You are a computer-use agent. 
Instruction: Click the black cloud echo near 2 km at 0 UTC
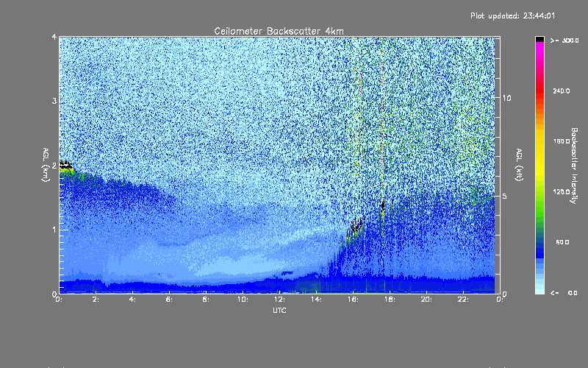(66, 165)
